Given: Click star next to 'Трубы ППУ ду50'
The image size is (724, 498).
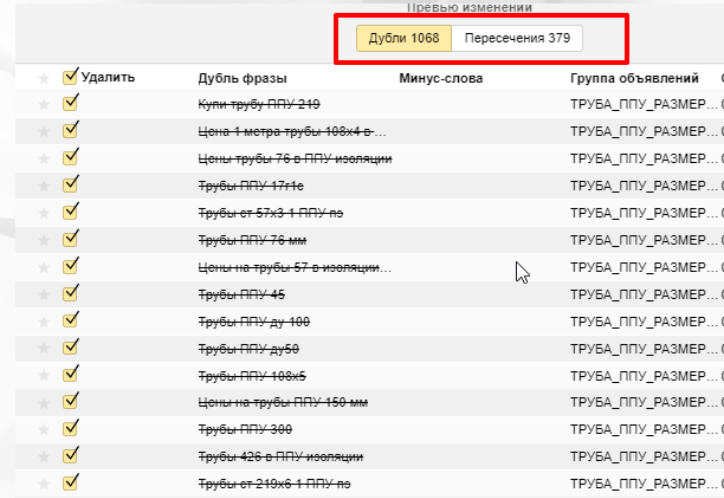Looking at the screenshot, I should pos(43,349).
